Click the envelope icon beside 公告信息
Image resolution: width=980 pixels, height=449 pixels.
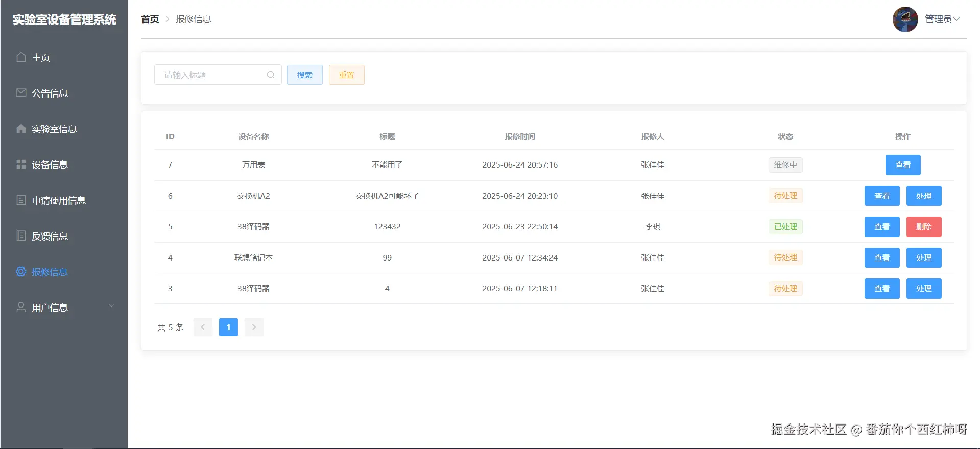21,93
